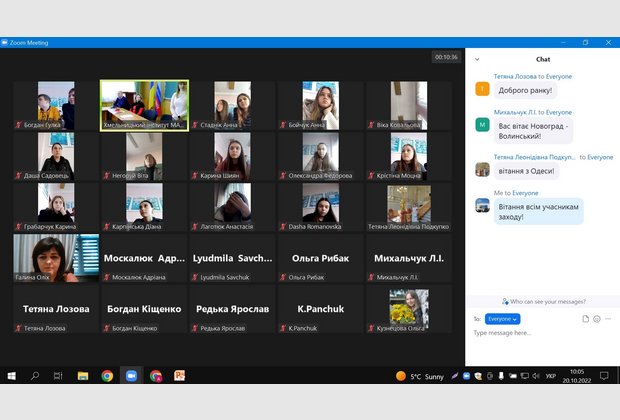620x420 pixels.
Task: Select the highlighted Хмельницький інститут video tile
Action: pyautogui.click(x=144, y=105)
